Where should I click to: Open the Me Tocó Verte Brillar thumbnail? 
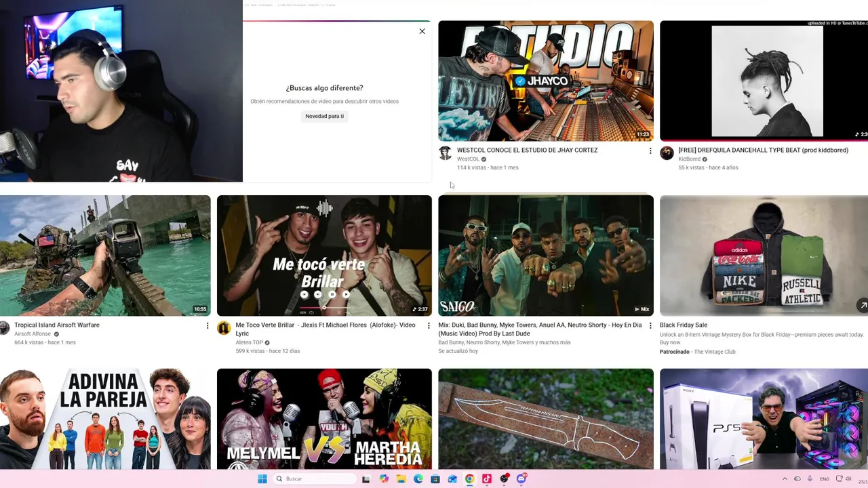324,256
